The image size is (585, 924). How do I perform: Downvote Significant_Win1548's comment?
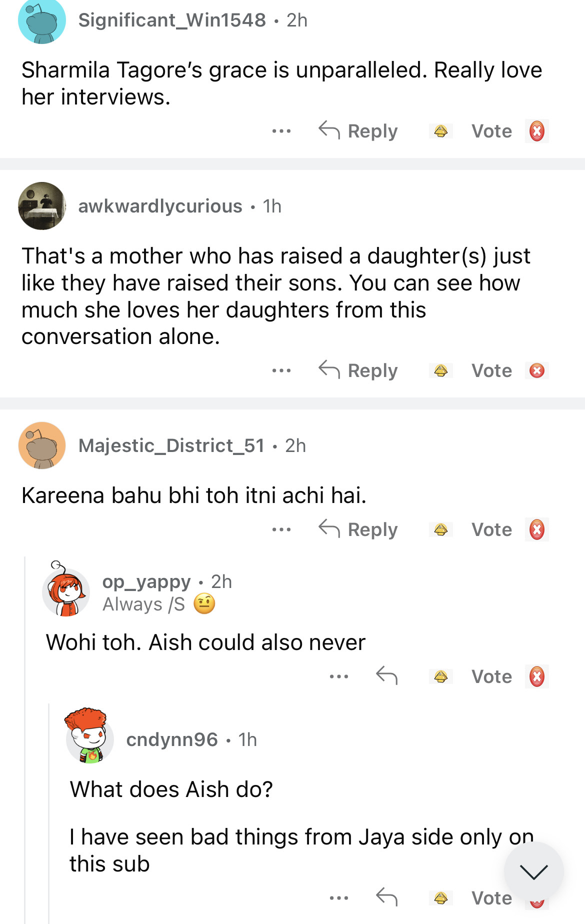(536, 131)
